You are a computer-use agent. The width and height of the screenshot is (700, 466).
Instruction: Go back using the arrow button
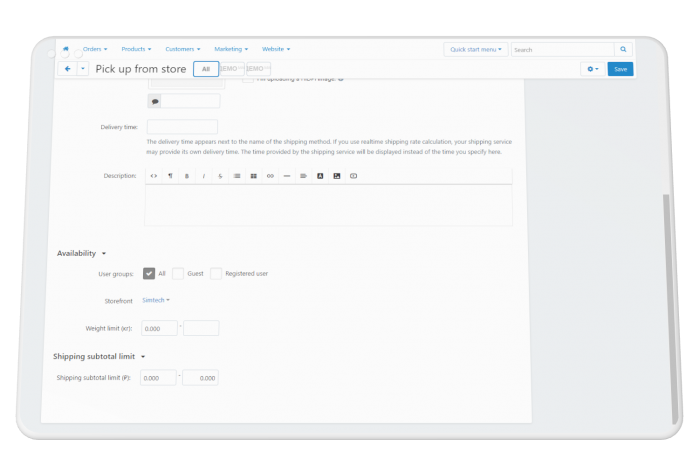click(67, 69)
